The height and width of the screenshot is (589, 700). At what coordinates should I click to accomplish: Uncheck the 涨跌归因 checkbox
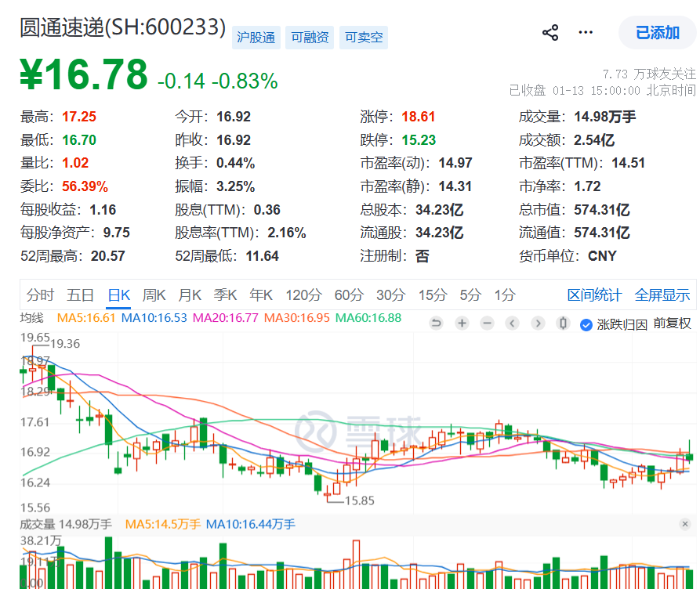pyautogui.click(x=586, y=324)
